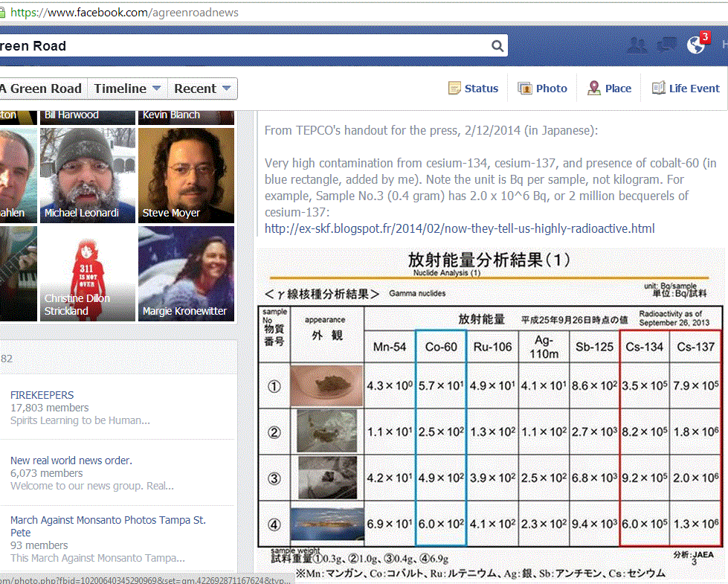Click the Status composer icon

454,88
